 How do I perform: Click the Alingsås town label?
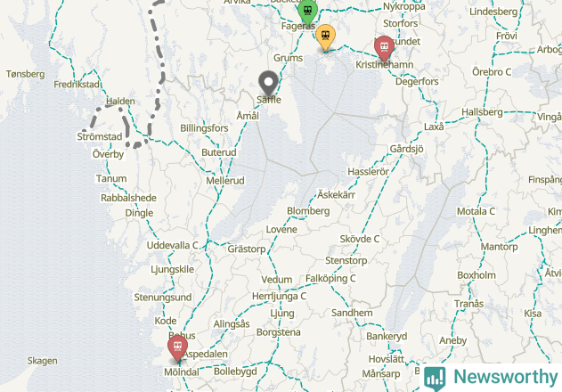click(232, 324)
